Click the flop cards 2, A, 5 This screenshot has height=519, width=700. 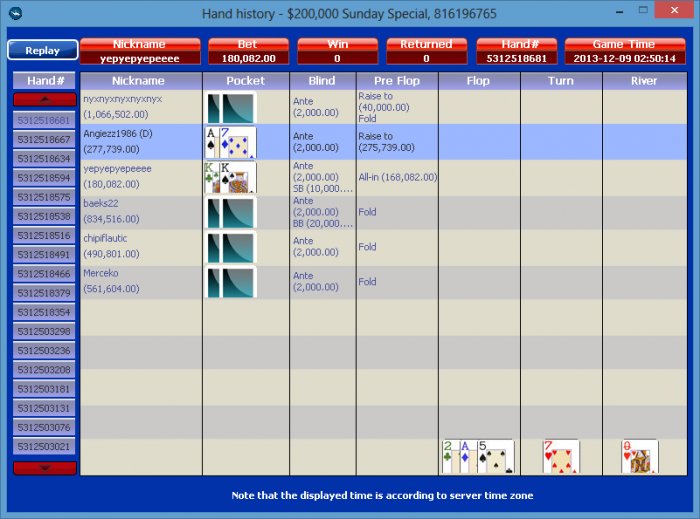478,457
